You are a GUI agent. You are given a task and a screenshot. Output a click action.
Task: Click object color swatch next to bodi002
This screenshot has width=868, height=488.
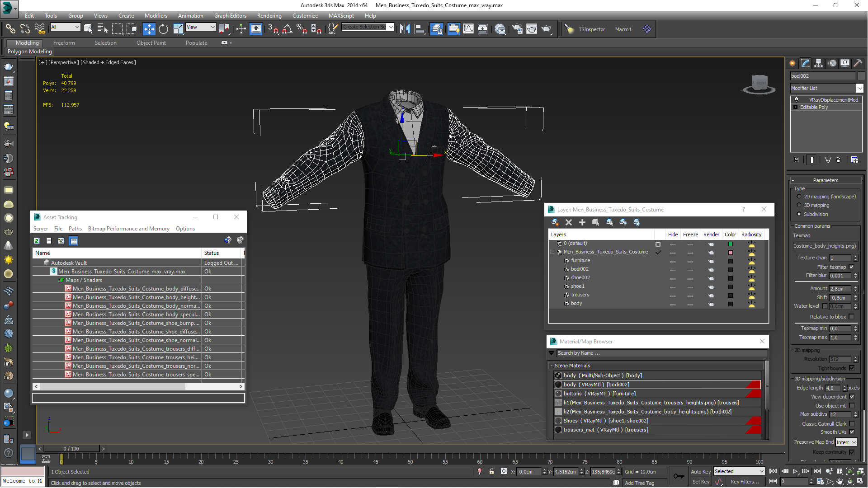(x=861, y=76)
